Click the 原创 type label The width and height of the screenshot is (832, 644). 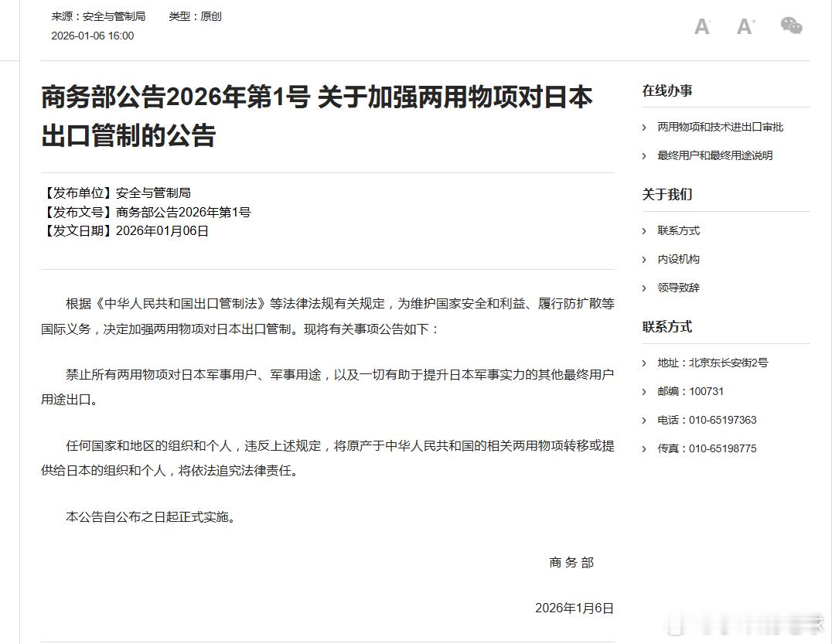click(210, 15)
